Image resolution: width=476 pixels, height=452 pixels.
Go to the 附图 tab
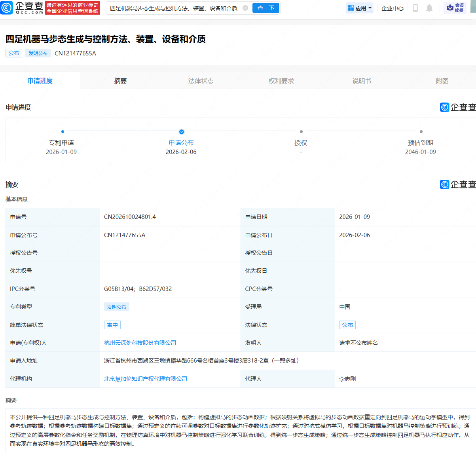(x=442, y=81)
